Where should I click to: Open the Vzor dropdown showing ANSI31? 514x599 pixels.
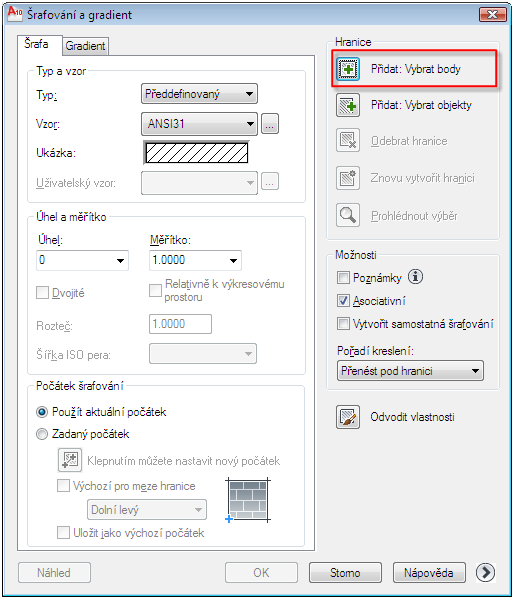click(199, 124)
